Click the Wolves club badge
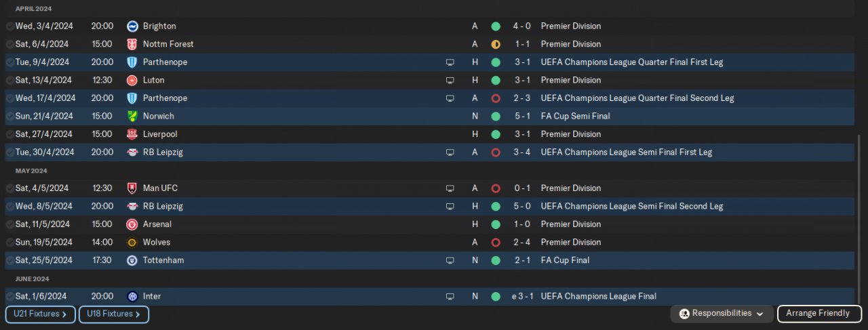868x330 pixels. tap(132, 243)
